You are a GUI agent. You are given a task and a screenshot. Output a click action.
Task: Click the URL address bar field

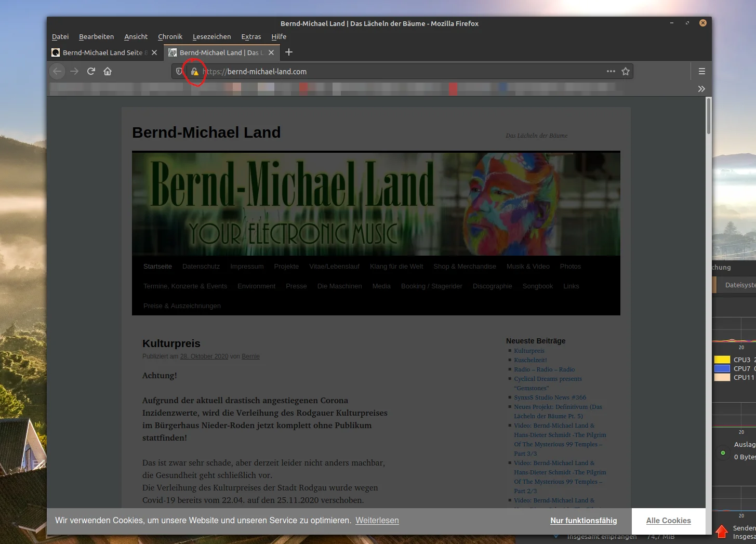(400, 72)
